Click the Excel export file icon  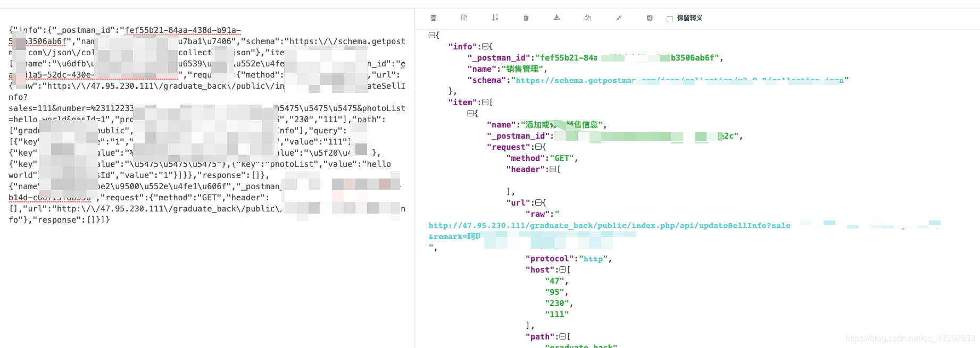pyautogui.click(x=464, y=18)
